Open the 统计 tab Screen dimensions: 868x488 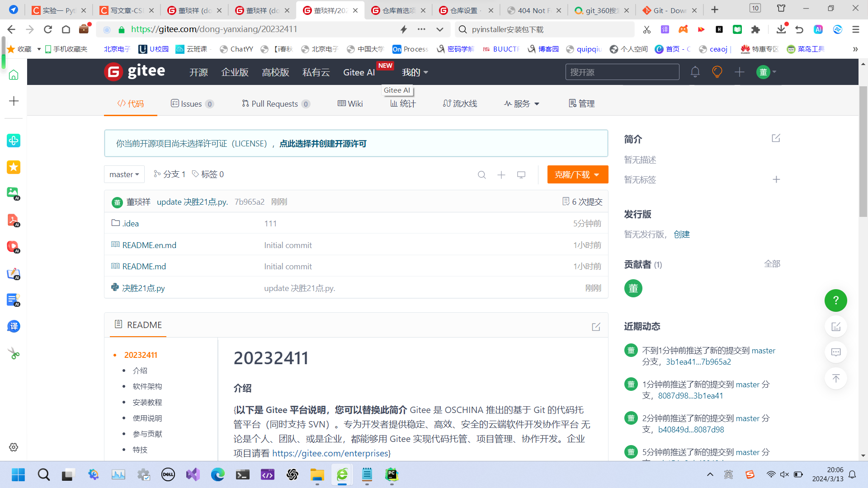(403, 103)
